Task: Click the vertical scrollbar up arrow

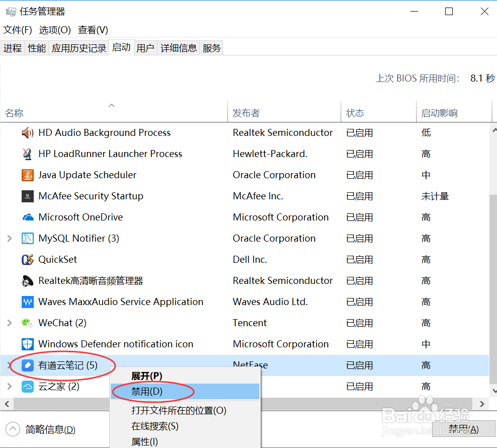Action: (x=494, y=130)
